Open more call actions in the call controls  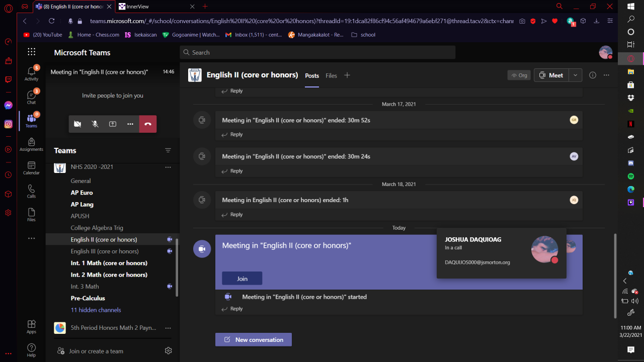pos(130,124)
